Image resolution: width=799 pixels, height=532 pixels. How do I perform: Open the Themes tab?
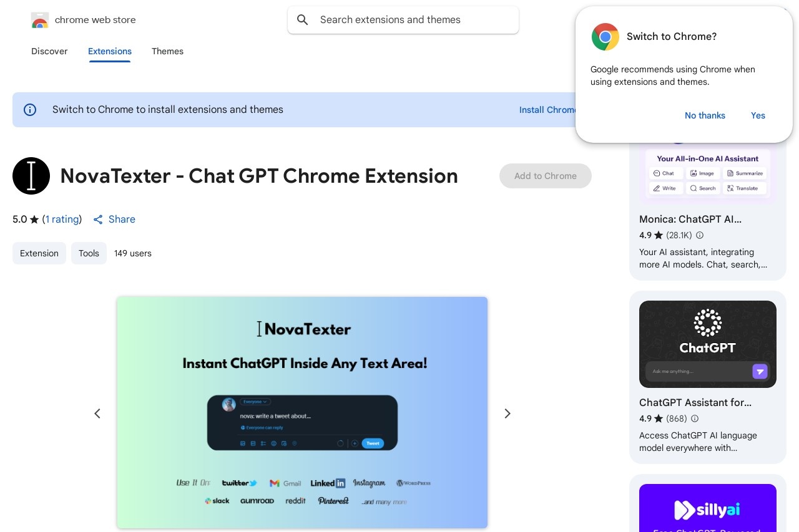click(167, 51)
